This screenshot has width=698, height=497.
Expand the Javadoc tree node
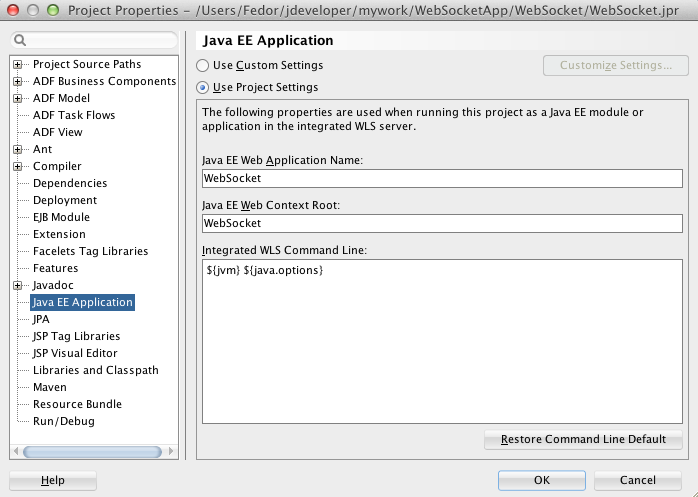tap(18, 285)
